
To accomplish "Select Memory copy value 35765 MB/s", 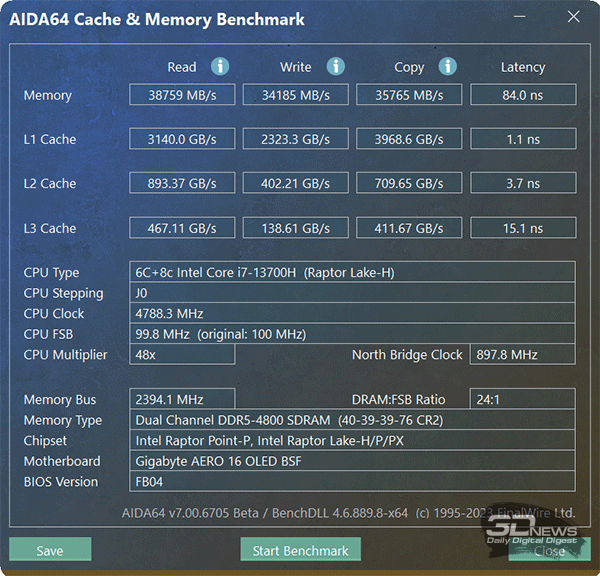I will 409,95.
